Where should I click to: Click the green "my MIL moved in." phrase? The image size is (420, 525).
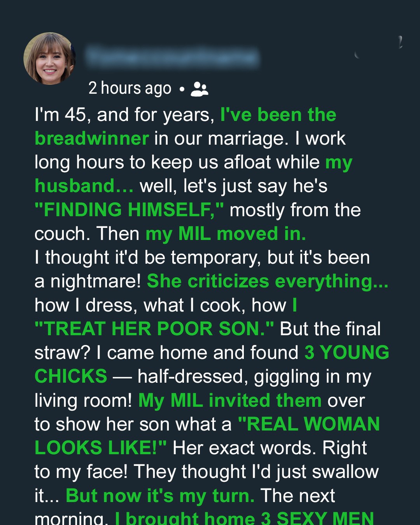click(x=226, y=234)
